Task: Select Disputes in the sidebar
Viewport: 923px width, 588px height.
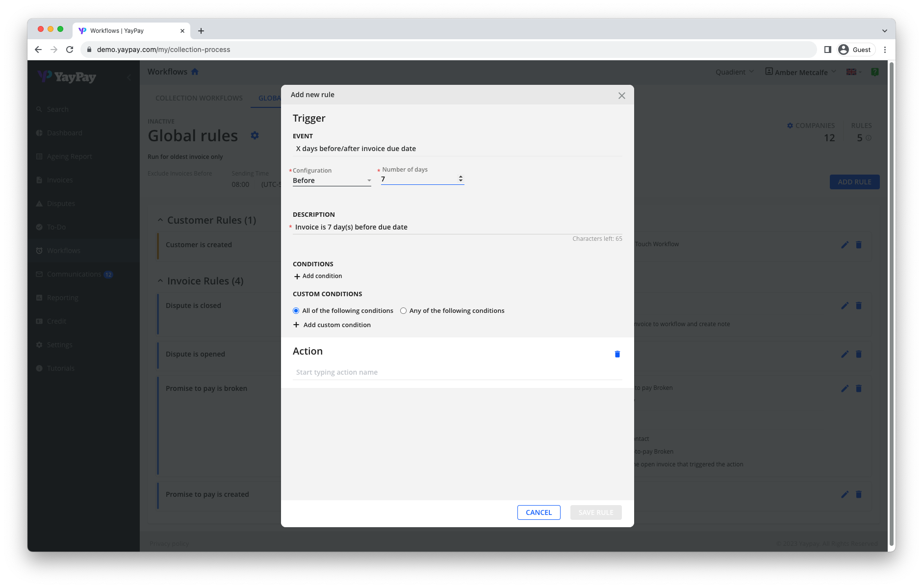Action: coord(61,203)
